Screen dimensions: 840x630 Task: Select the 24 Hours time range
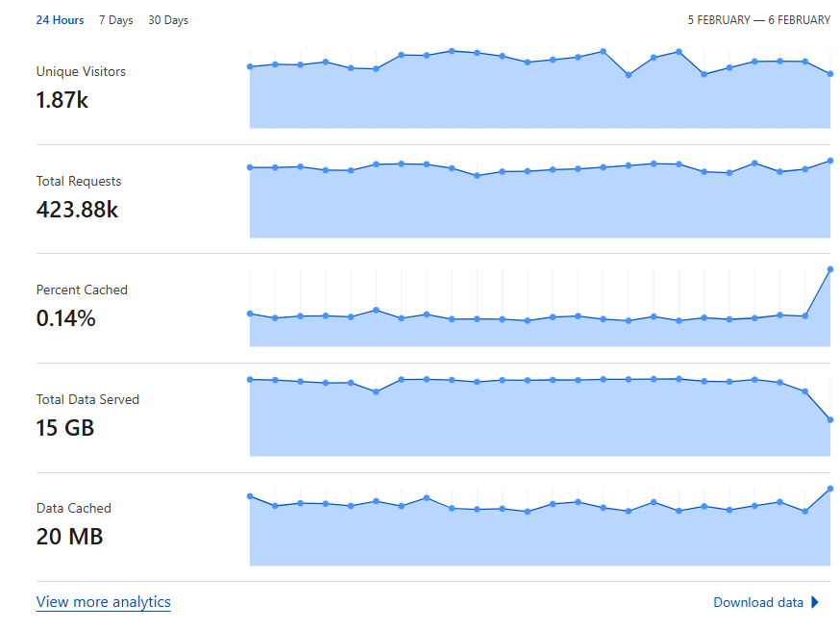[60, 20]
